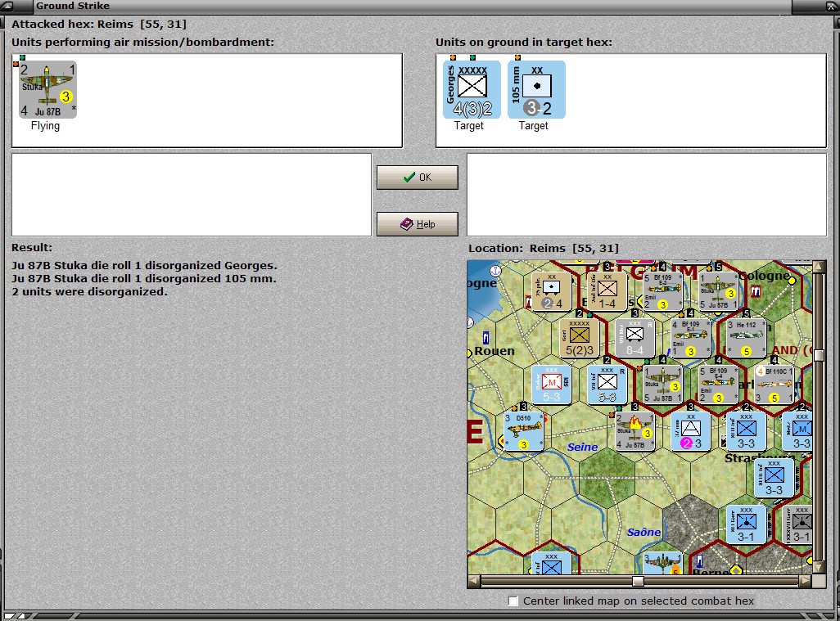Select the Stuka counter next to Cologne
The image size is (840, 621).
718,291
